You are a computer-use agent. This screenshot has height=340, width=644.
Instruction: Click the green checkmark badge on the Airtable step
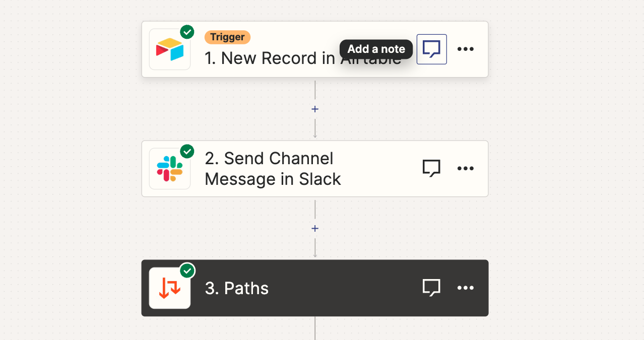187,32
